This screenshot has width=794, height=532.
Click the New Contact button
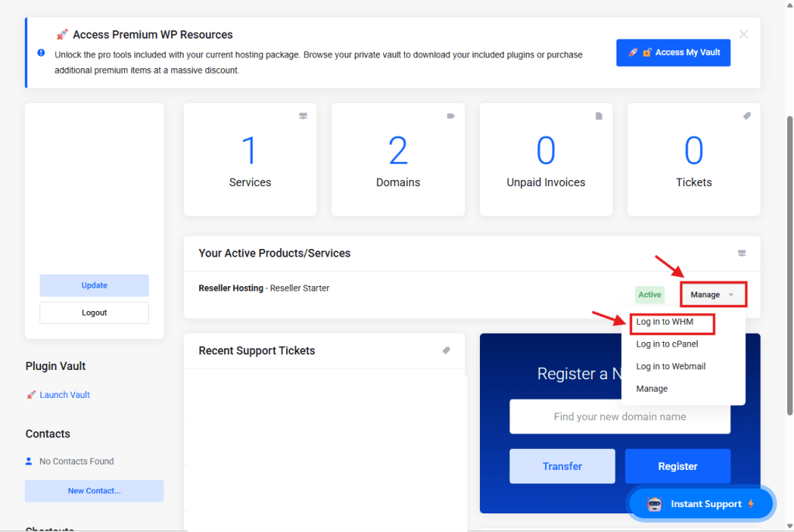pos(95,491)
